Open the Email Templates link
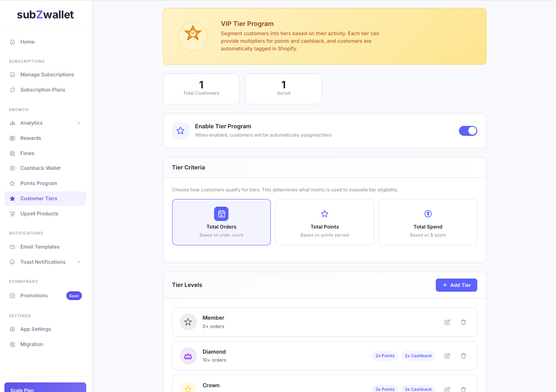This screenshot has width=556, height=392. 45,247
